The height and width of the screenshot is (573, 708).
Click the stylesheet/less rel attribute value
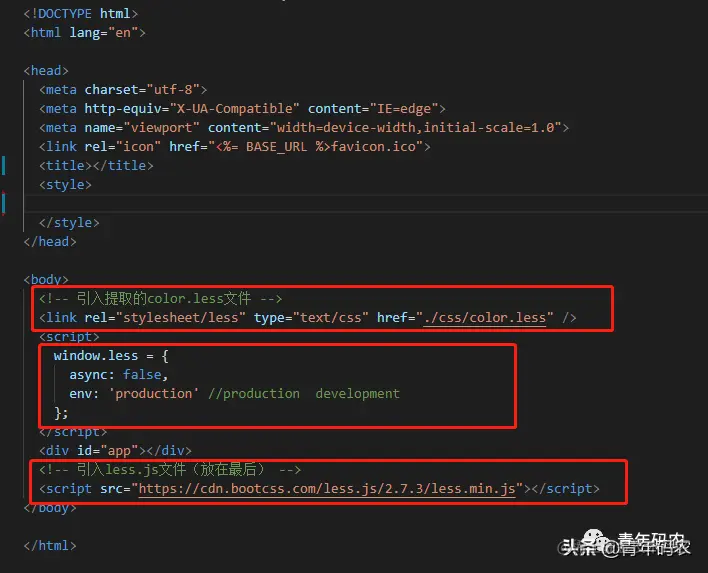[180, 317]
